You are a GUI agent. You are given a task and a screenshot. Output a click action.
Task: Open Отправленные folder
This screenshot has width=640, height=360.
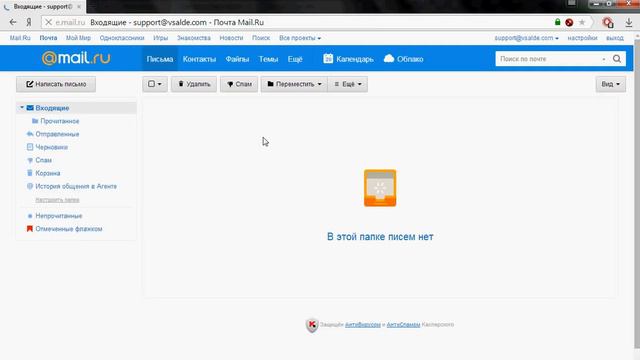pos(57,134)
